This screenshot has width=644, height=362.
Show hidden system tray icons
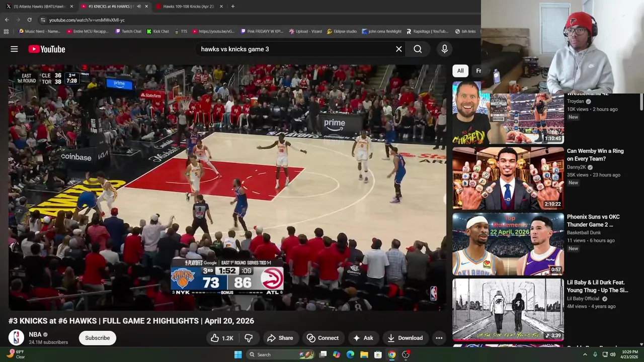[x=585, y=354]
